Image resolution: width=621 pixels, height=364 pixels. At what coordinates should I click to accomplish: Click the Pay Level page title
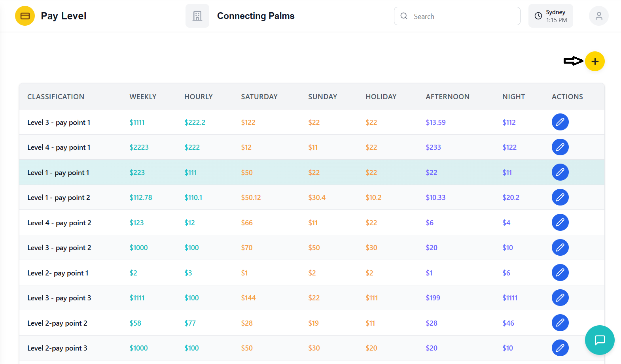(63, 16)
